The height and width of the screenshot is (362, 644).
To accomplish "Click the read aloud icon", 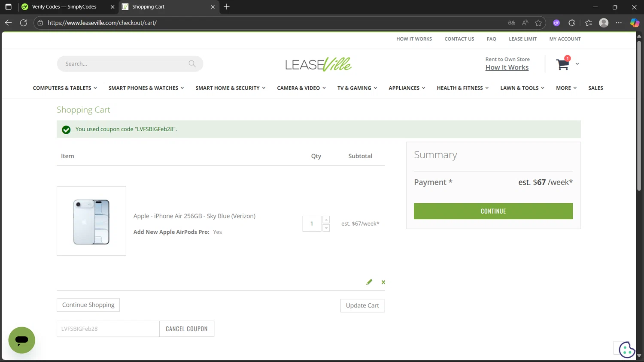I will (525, 23).
